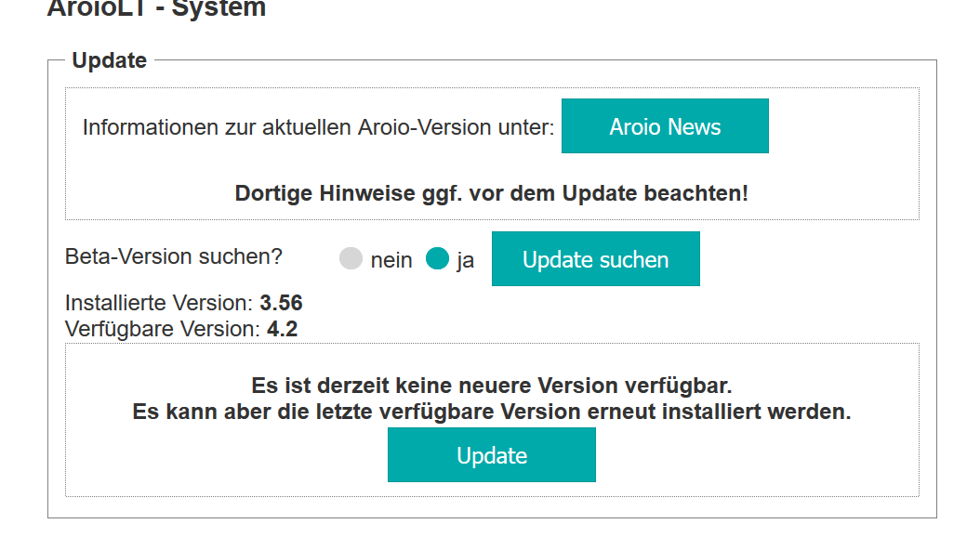Select the "ja" radio button for Beta-Version
Viewport: 980px width, 537px height.
438,259
